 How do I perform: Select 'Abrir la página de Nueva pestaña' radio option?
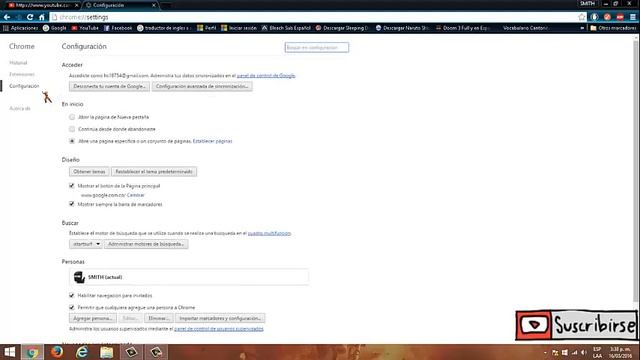coord(72,117)
